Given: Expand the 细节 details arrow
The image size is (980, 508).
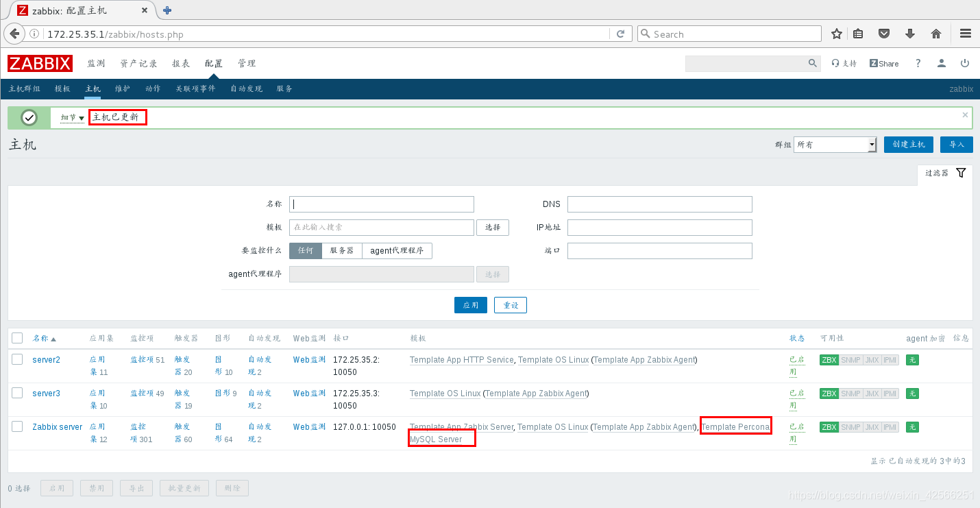Looking at the screenshot, I should pyautogui.click(x=73, y=118).
